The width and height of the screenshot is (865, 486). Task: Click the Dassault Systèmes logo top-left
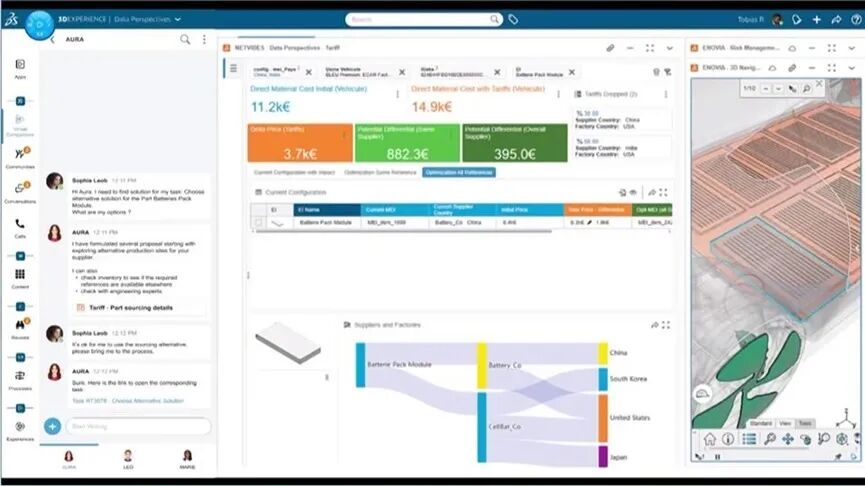click(12, 19)
